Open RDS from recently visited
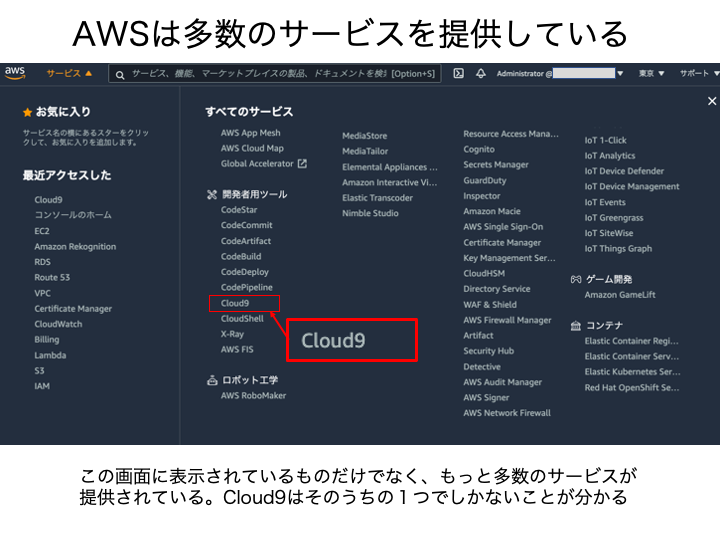The height and width of the screenshot is (540, 720). pos(42,262)
